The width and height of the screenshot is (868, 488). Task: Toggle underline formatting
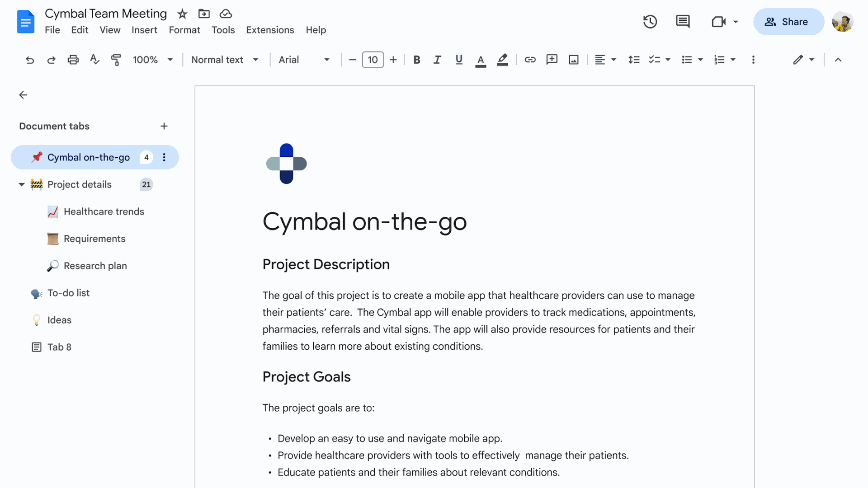click(x=459, y=60)
